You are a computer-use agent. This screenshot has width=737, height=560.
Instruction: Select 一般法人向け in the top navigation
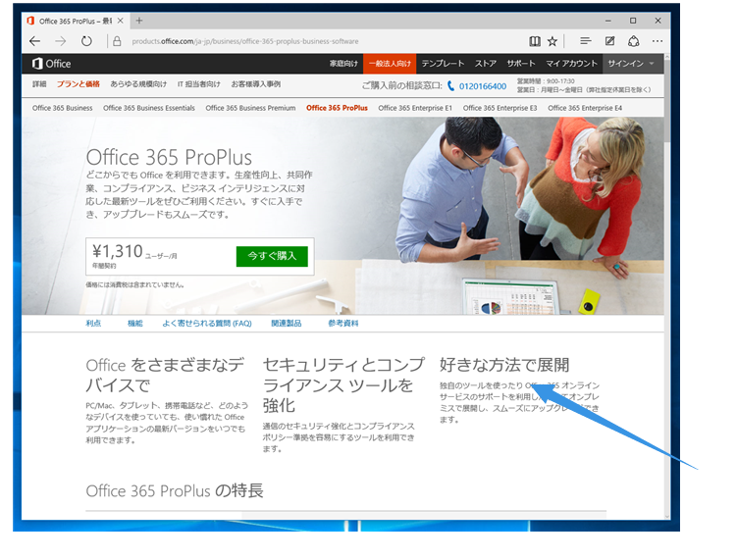coord(390,64)
